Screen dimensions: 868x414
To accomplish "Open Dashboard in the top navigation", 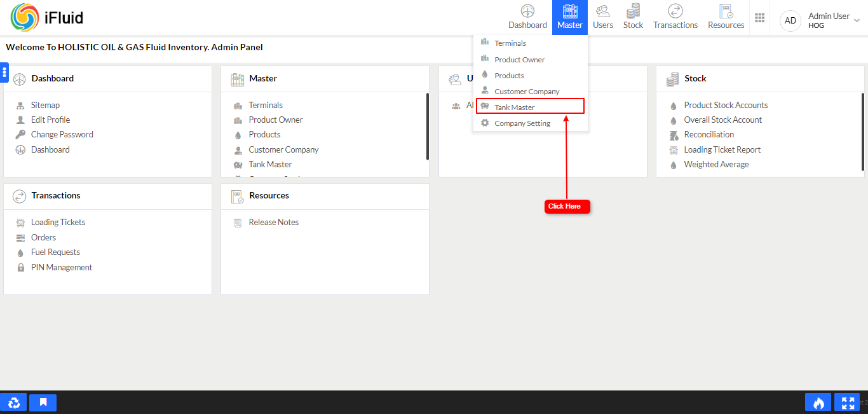I will click(527, 17).
